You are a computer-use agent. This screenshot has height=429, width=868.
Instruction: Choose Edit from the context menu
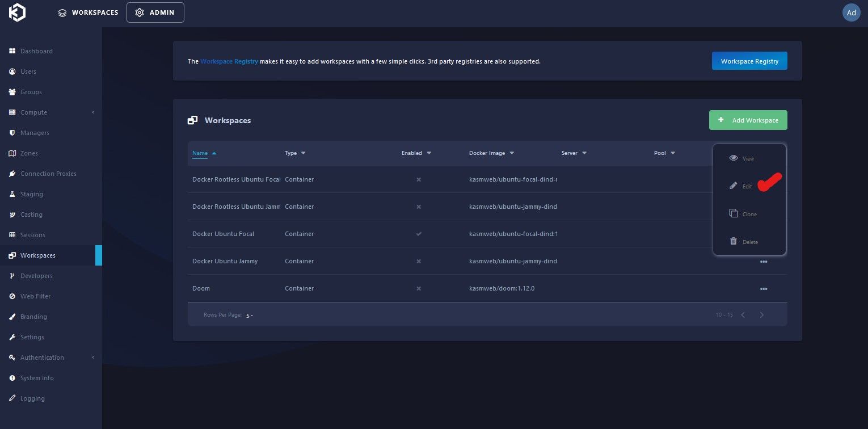tap(742, 186)
